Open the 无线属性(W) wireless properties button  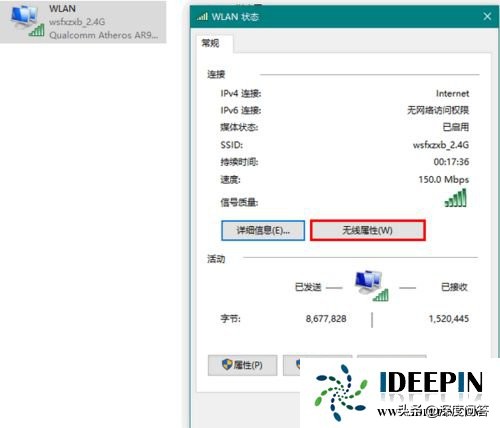click(368, 230)
